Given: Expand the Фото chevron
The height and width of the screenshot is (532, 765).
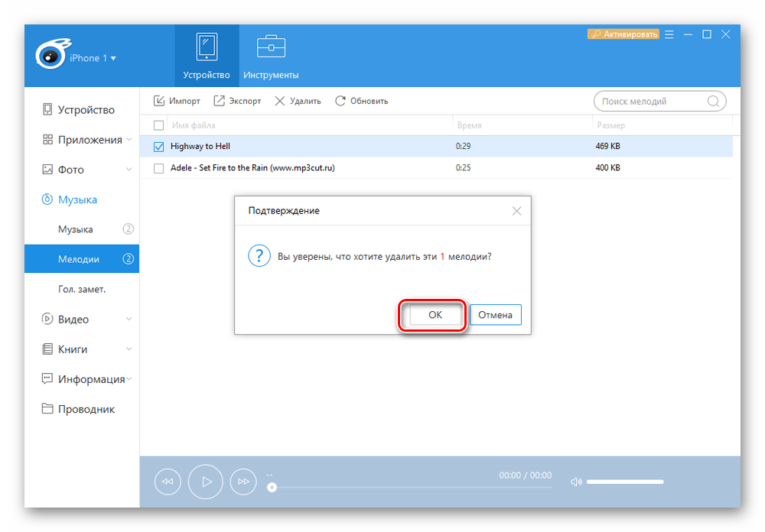Looking at the screenshot, I should (x=129, y=170).
